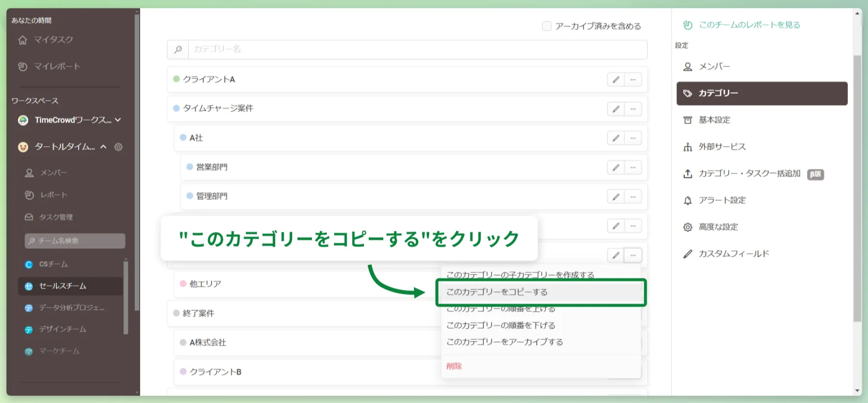Choose このカテゴリーをコピーする in menu
The height and width of the screenshot is (403, 868).
pos(541,292)
